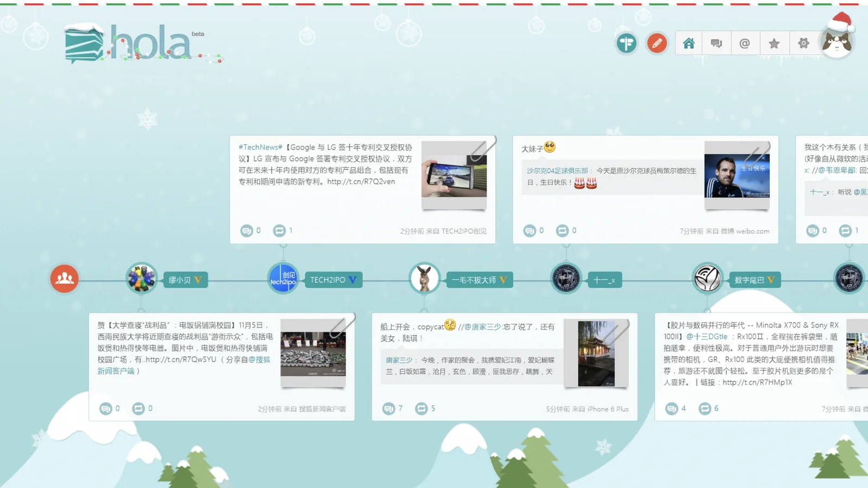
Task: Comment on the partially visible rightmost top post
Action: 813,231
